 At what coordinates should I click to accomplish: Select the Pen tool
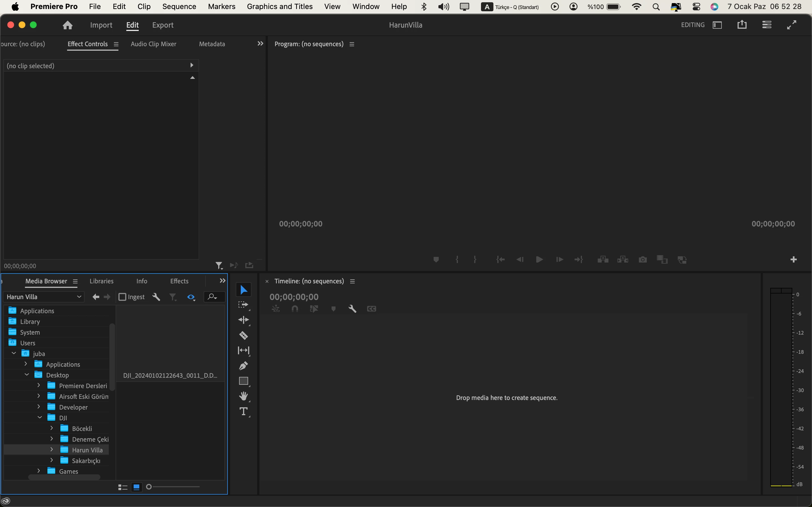click(243, 366)
